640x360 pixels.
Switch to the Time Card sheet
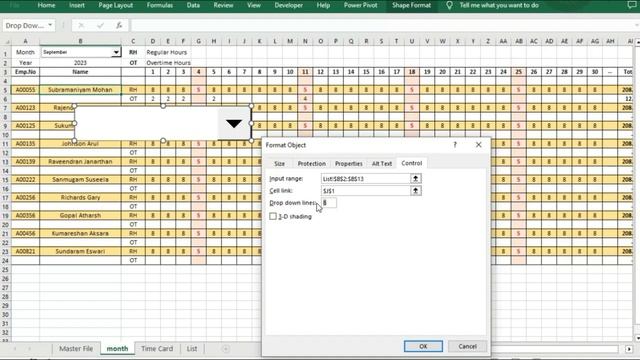(x=157, y=349)
